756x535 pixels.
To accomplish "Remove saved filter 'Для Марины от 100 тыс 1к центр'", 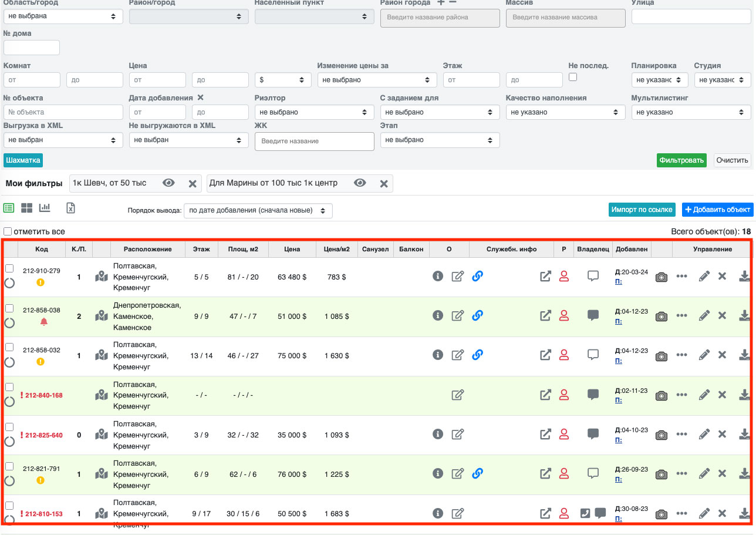I will click(384, 184).
